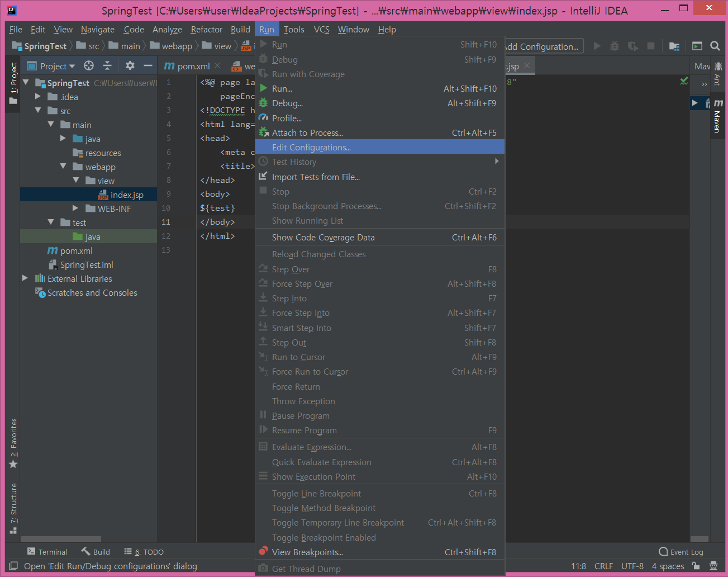Collapse the main folder
The height and width of the screenshot is (577, 728).
point(51,125)
